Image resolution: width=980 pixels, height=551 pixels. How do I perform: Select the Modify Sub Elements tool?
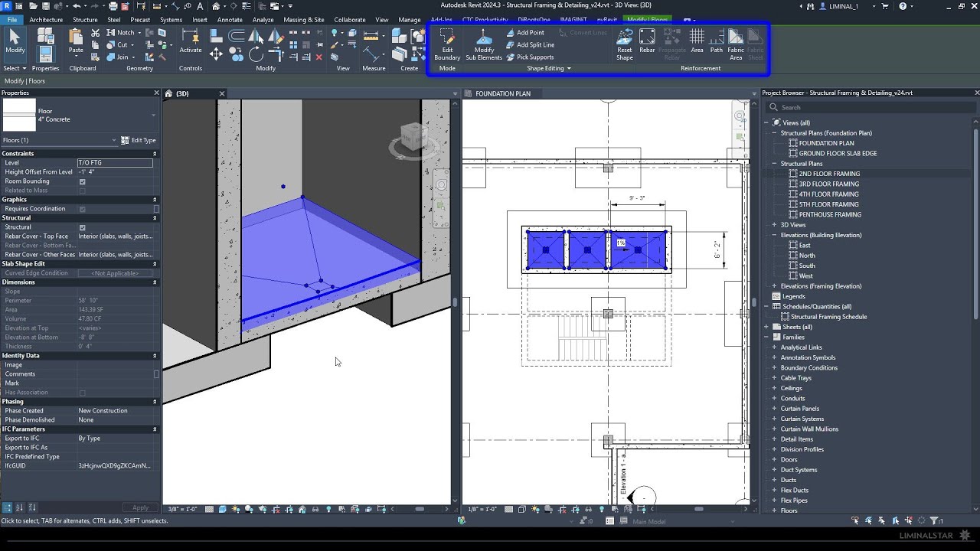[x=484, y=44]
